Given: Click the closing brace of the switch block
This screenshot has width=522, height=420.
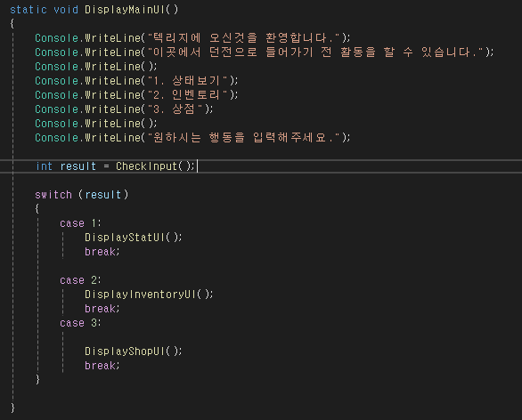Looking at the screenshot, I should [x=37, y=379].
